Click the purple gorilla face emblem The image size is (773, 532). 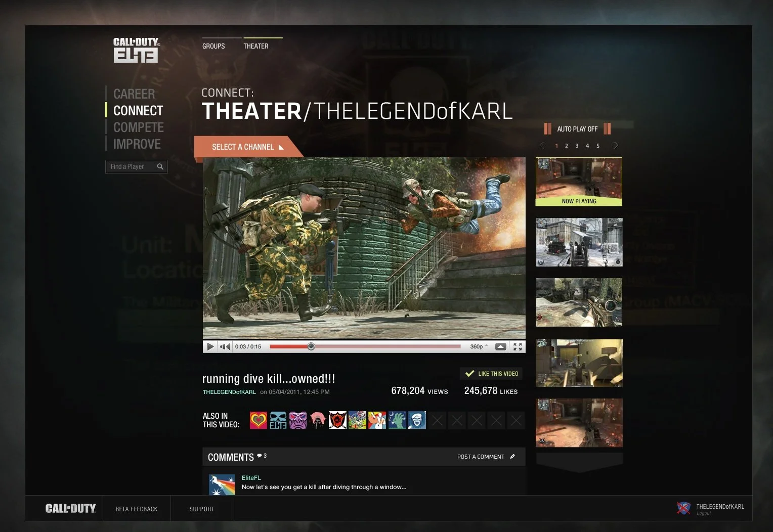pos(298,420)
